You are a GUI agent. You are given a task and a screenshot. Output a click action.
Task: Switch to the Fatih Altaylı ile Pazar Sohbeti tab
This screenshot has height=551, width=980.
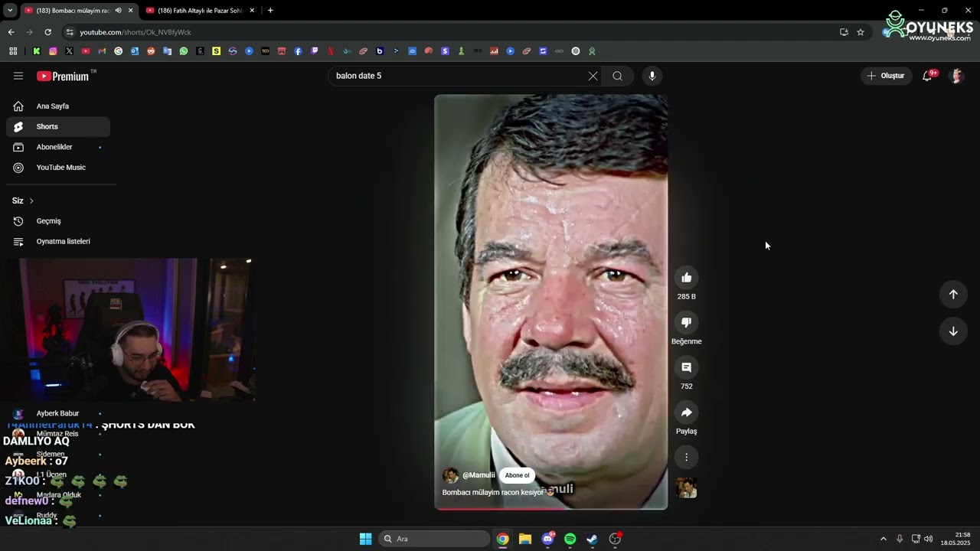[201, 11]
